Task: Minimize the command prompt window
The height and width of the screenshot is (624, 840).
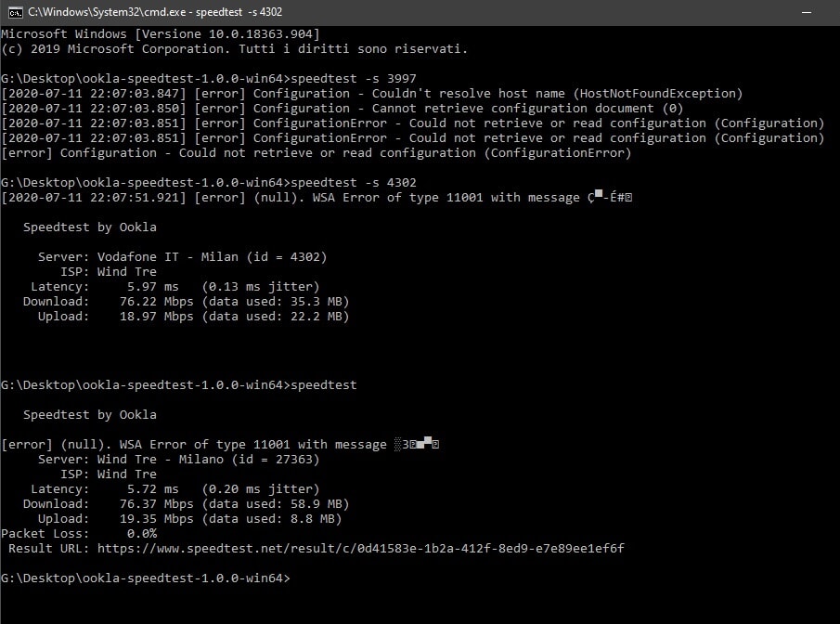Action: 807,12
